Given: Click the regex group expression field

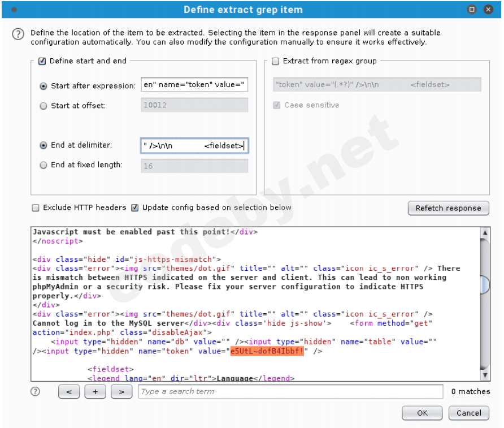Looking at the screenshot, I should point(377,85).
